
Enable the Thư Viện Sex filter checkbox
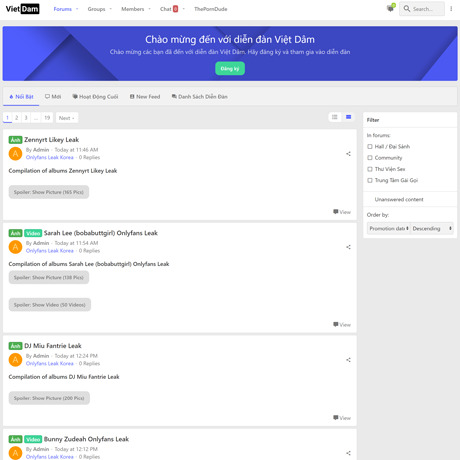coord(370,169)
